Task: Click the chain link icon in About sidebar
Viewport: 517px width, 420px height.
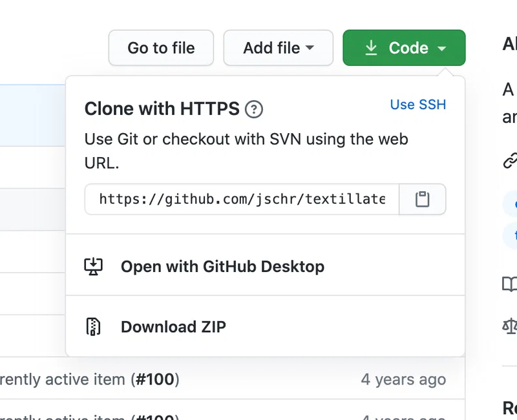Action: point(510,161)
